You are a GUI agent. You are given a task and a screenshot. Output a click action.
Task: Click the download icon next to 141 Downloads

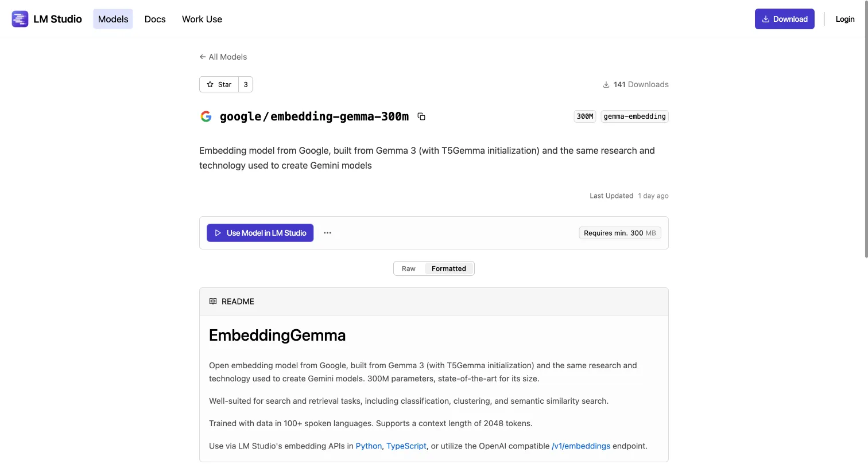(606, 84)
